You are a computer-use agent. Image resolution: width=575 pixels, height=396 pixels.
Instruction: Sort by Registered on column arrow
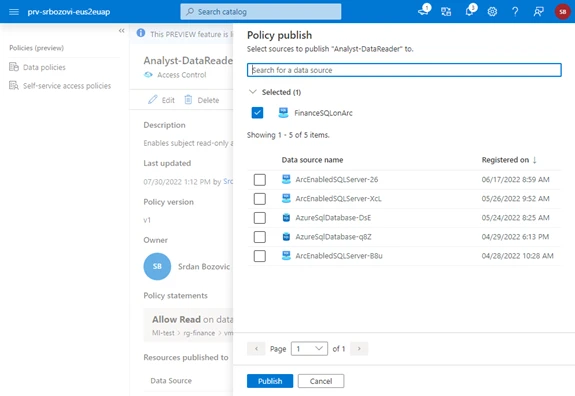[x=534, y=160]
